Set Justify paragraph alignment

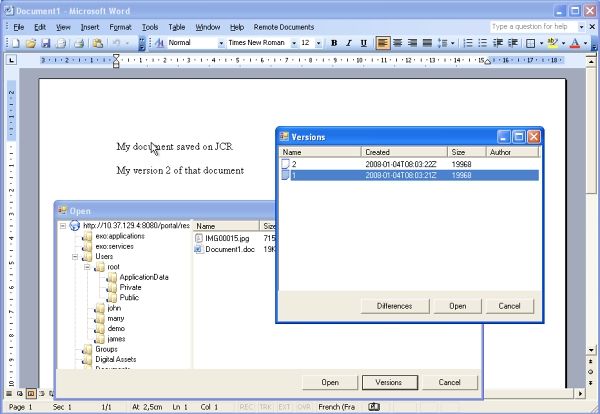(x=427, y=43)
